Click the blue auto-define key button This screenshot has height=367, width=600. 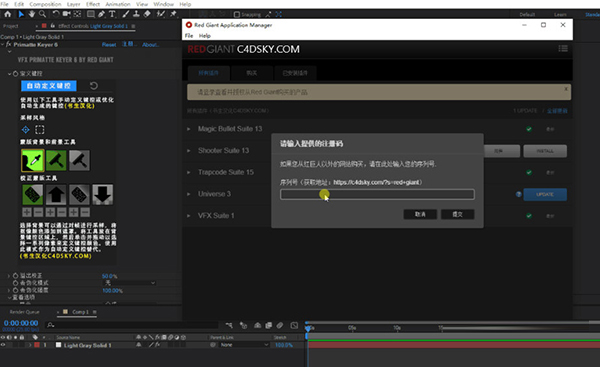tap(49, 86)
